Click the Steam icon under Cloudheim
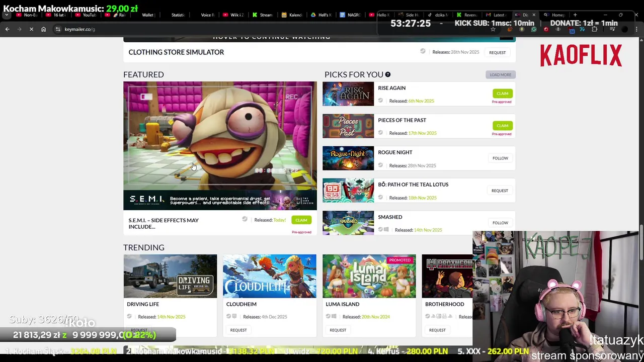The width and height of the screenshot is (644, 362). 229,316
